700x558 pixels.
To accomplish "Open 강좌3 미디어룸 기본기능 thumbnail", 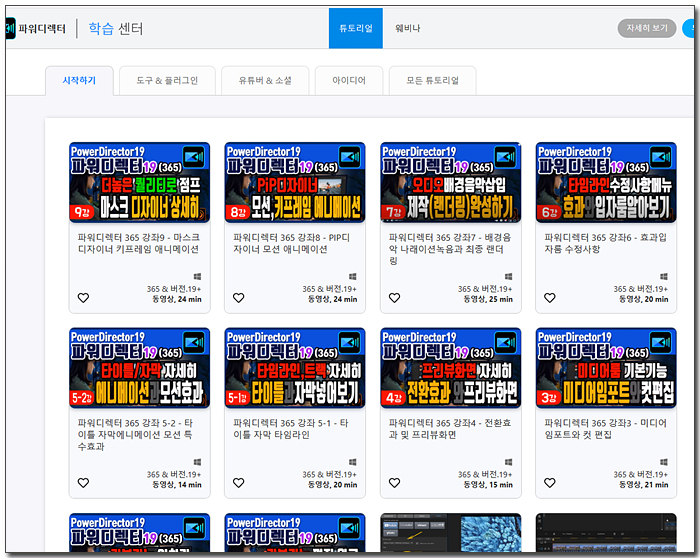I will pos(606,368).
